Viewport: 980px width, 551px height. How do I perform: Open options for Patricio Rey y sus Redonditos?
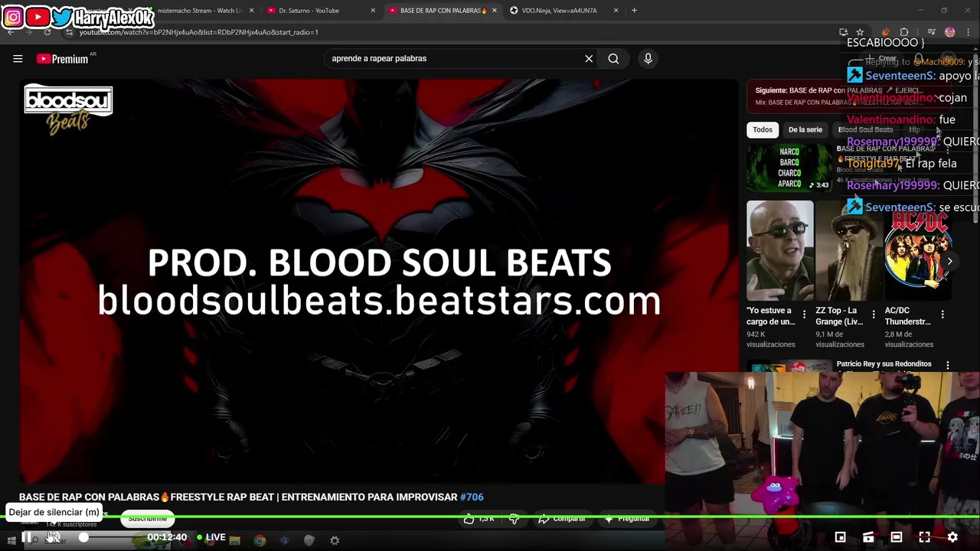coord(948,366)
